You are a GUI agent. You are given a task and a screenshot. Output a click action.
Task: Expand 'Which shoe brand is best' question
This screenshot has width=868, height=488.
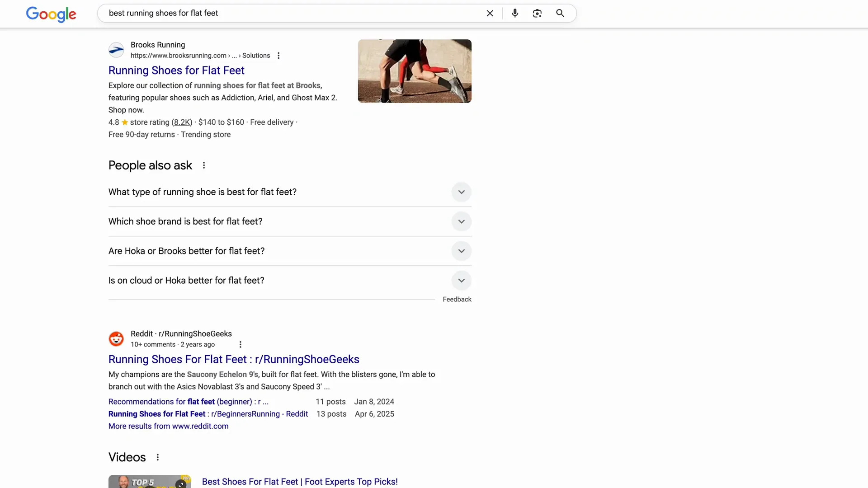[x=461, y=221]
